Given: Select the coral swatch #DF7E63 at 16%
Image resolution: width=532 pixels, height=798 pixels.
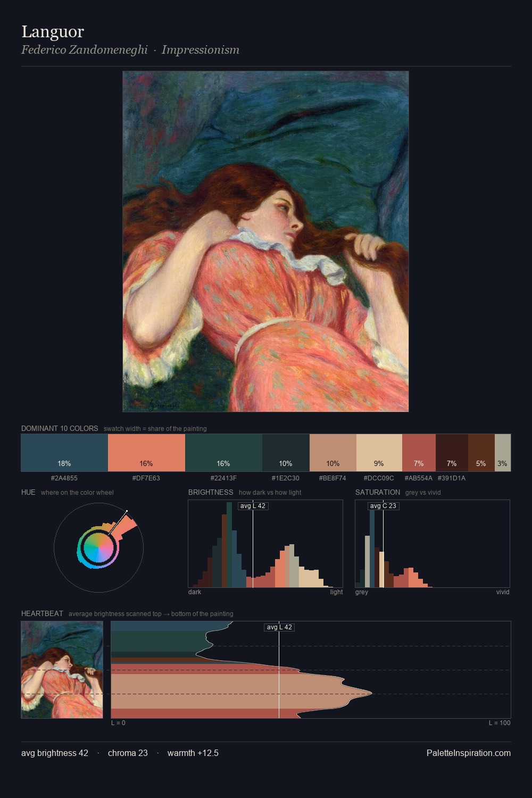Looking at the screenshot, I should (x=146, y=453).
